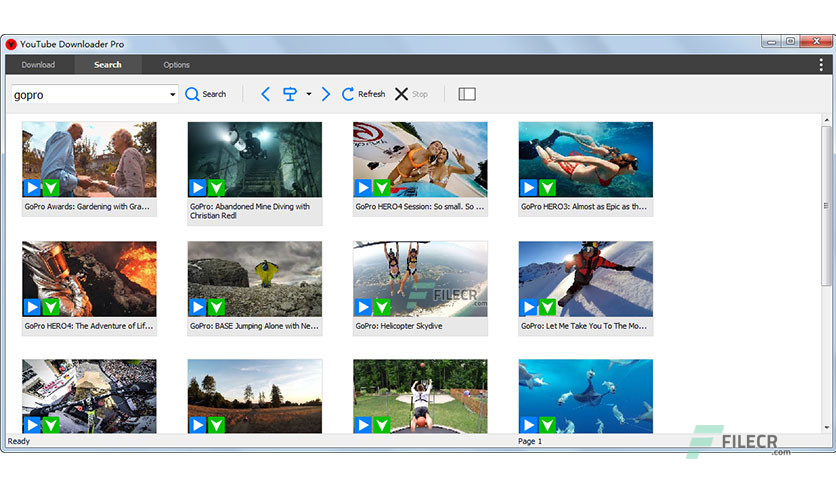836x484 pixels.
Task: Click the 'Ready' status text
Action: tap(19, 441)
